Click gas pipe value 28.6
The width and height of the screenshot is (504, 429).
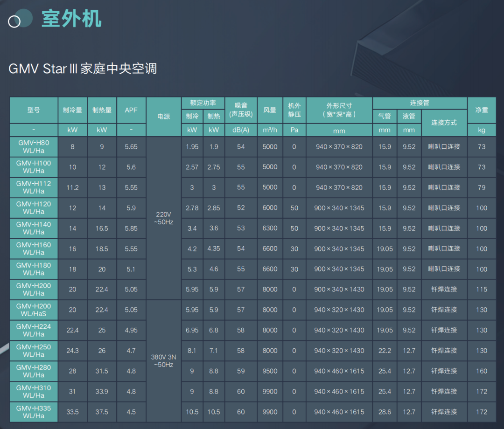click(x=385, y=412)
